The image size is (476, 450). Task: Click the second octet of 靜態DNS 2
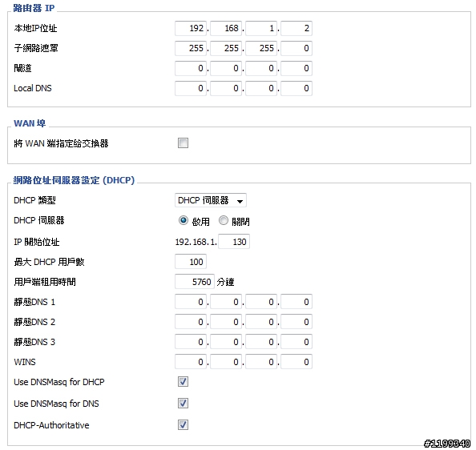[x=226, y=322]
